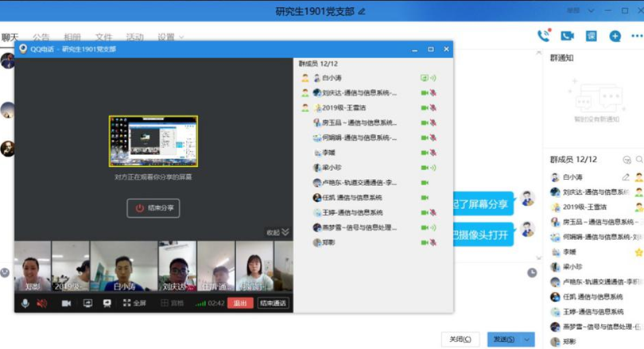The image size is (644, 349).
Task: Start a voice call from chat header
Action: click(x=544, y=36)
